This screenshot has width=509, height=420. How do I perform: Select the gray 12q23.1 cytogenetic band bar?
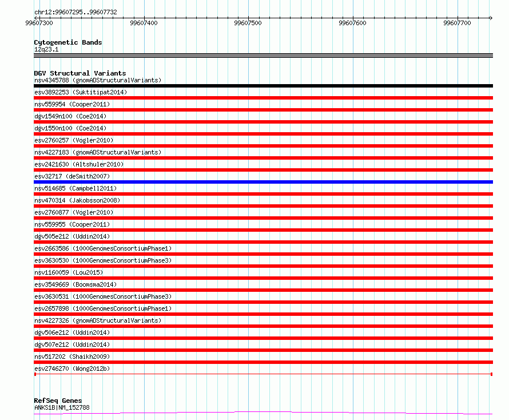click(x=263, y=56)
